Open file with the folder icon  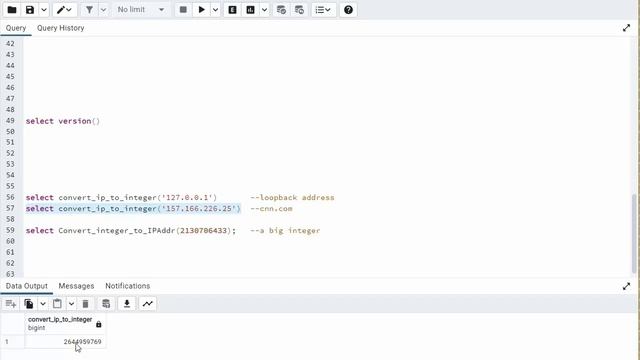12,10
